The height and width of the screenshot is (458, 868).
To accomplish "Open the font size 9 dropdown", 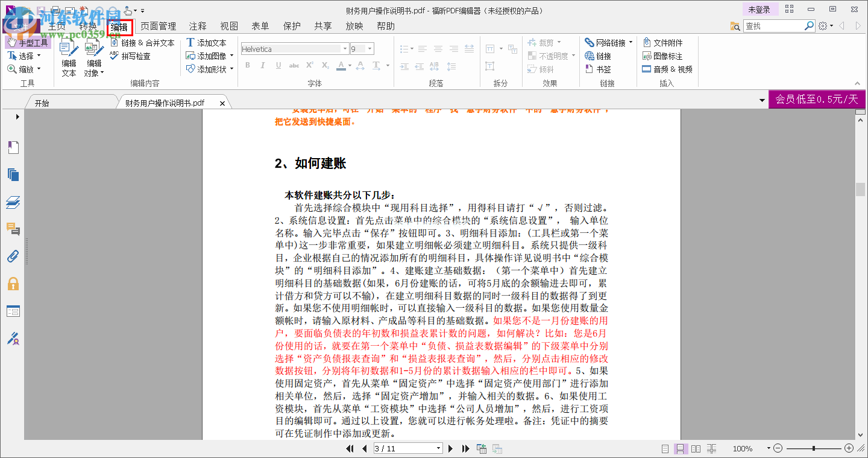I will tap(370, 49).
